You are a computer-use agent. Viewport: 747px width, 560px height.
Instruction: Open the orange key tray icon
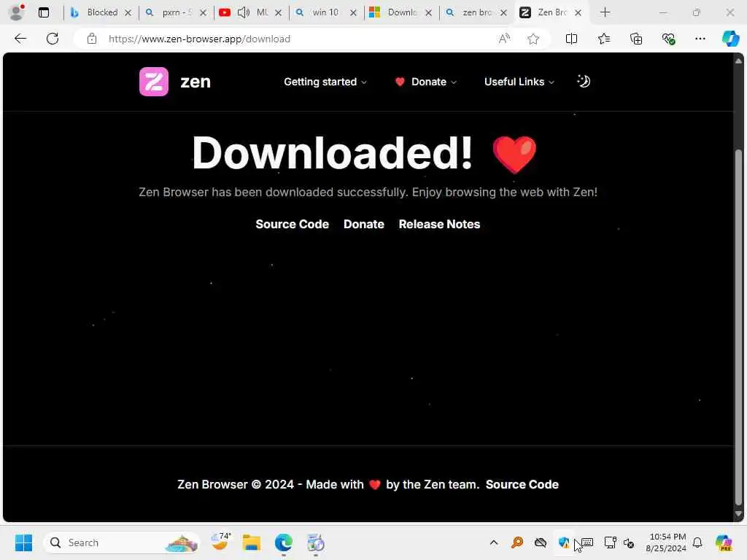(x=517, y=542)
